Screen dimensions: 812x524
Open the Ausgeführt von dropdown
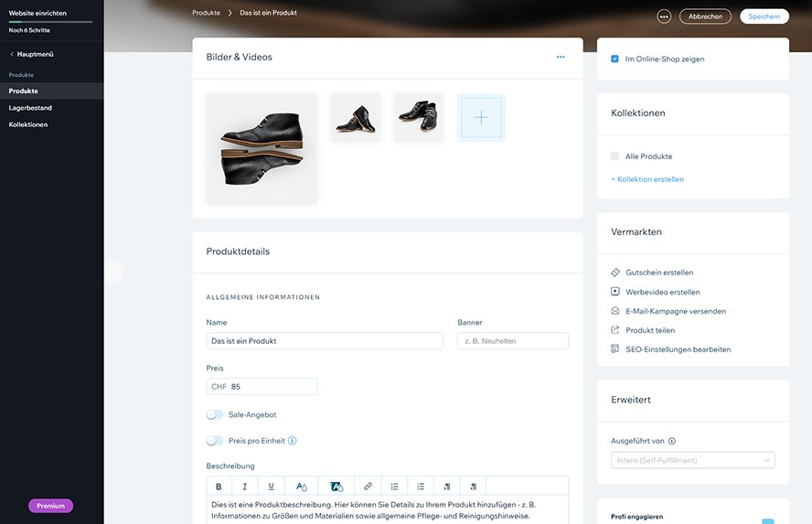[693, 460]
